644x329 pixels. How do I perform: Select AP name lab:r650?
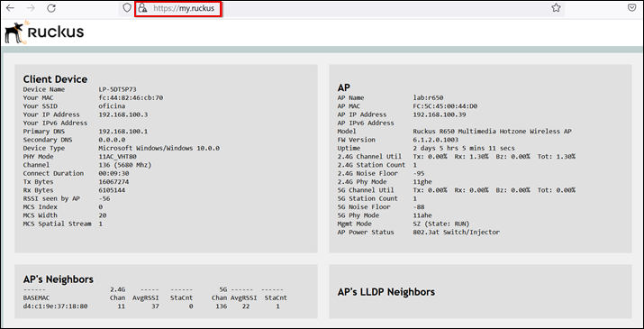coord(428,98)
